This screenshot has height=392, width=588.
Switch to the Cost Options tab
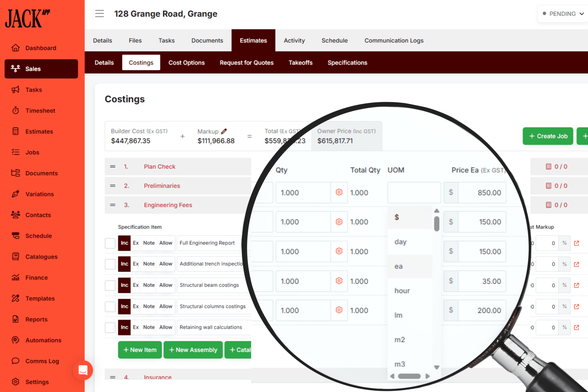(x=186, y=62)
